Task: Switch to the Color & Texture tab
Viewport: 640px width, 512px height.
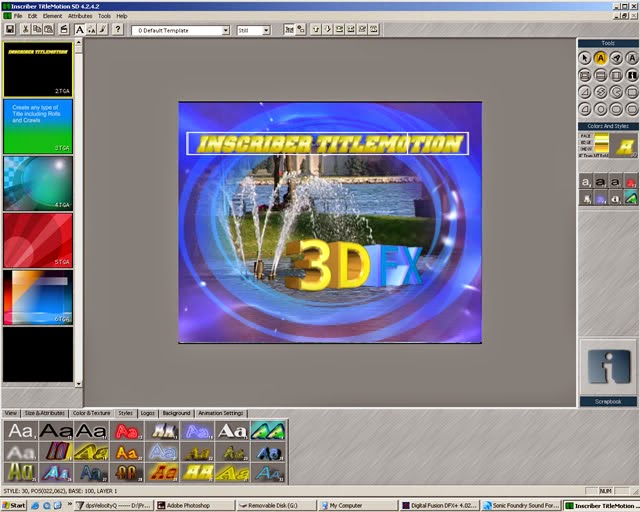Action: coord(91,413)
